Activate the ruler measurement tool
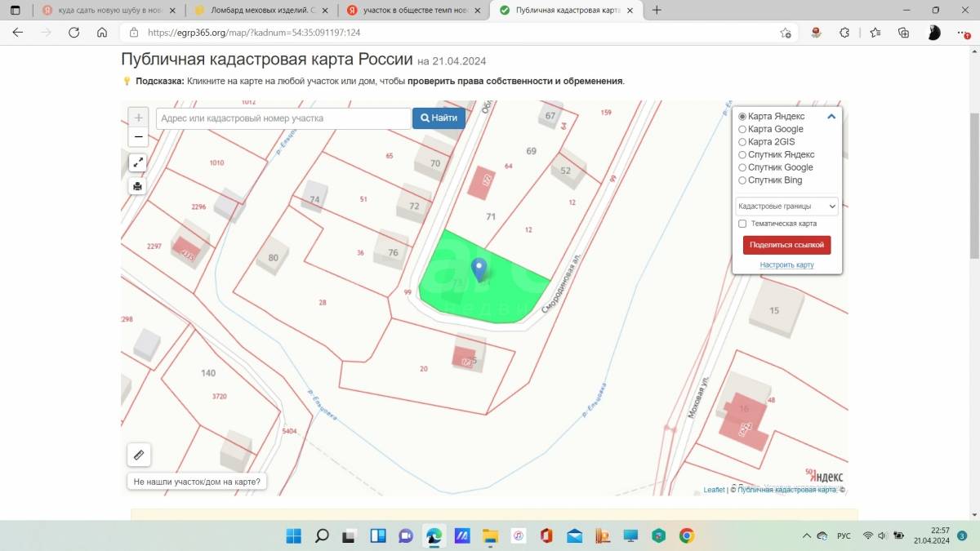The image size is (980, 551). [138, 455]
